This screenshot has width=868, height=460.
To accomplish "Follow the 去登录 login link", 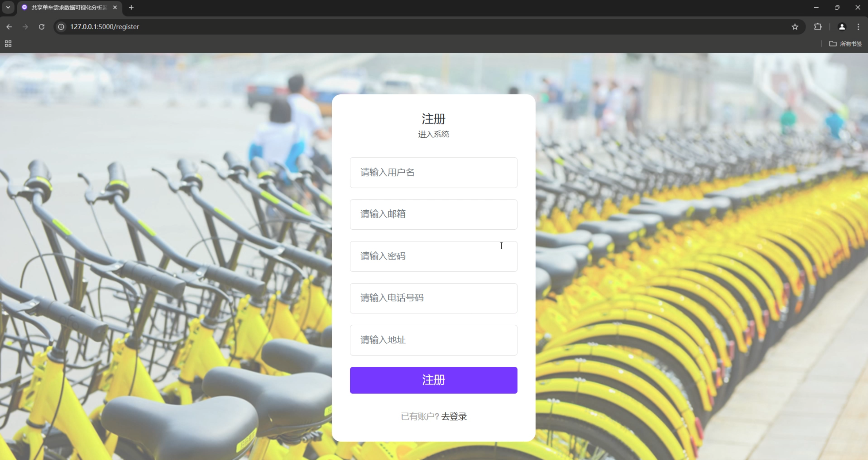I will point(454,416).
